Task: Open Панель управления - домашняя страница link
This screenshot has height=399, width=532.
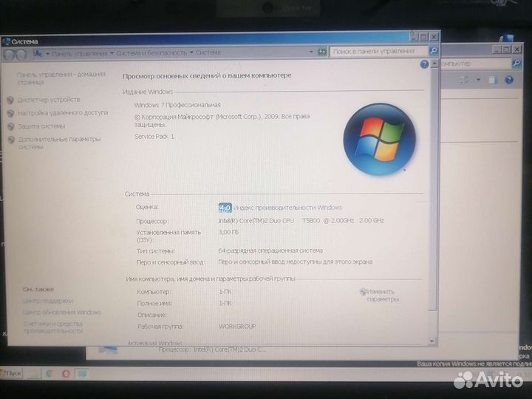Action: (61, 78)
